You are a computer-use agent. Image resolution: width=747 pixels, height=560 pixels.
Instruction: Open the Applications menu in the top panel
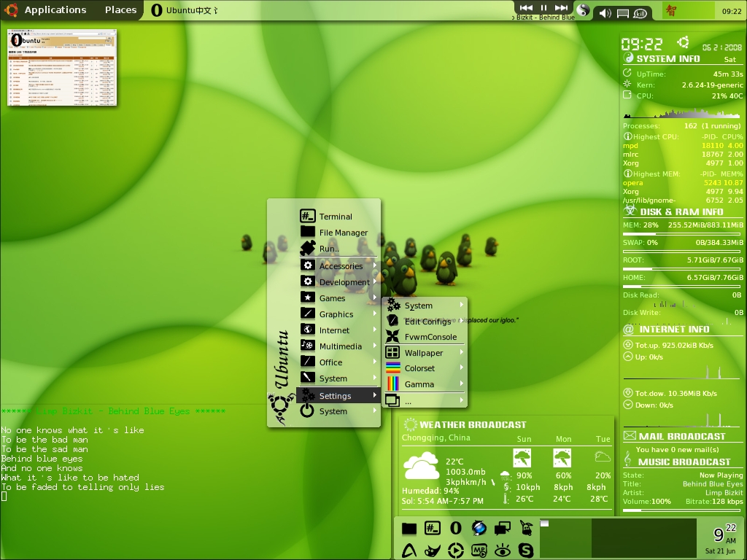pyautogui.click(x=55, y=10)
